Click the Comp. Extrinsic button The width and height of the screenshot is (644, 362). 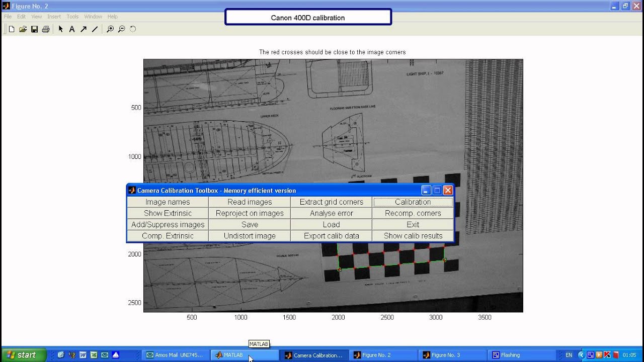pyautogui.click(x=168, y=236)
